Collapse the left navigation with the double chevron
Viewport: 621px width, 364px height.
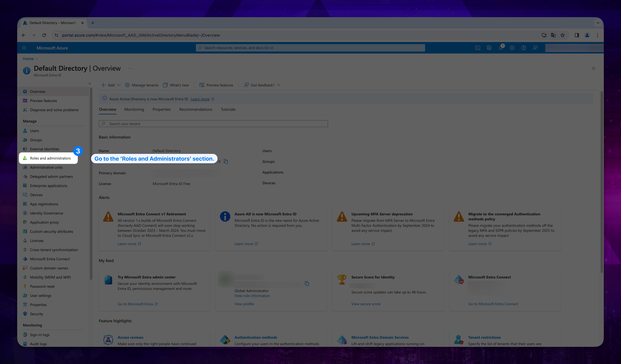[90, 84]
